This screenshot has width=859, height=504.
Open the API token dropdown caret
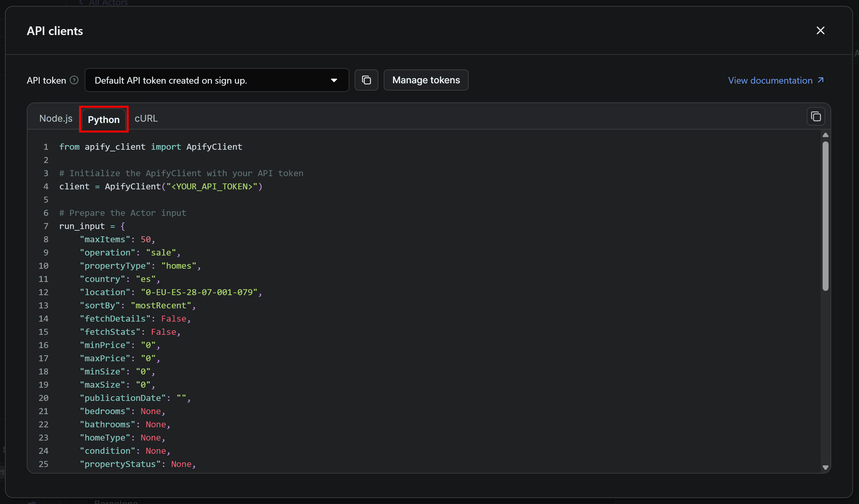(334, 80)
